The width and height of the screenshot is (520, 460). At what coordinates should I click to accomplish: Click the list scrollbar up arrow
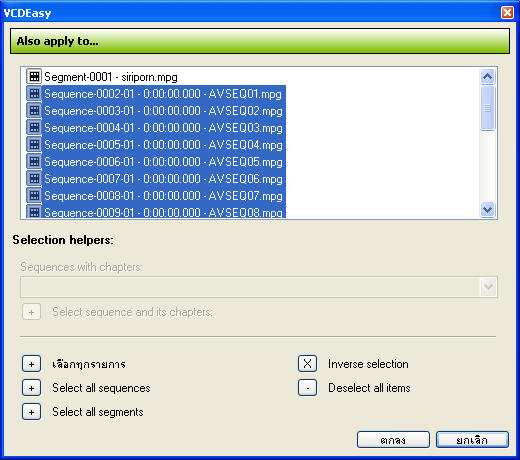pyautogui.click(x=488, y=77)
